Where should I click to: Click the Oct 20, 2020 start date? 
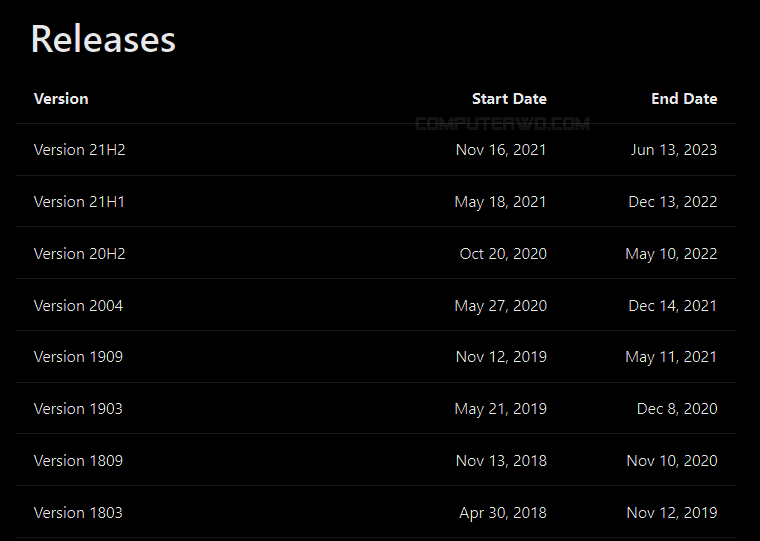pyautogui.click(x=503, y=254)
